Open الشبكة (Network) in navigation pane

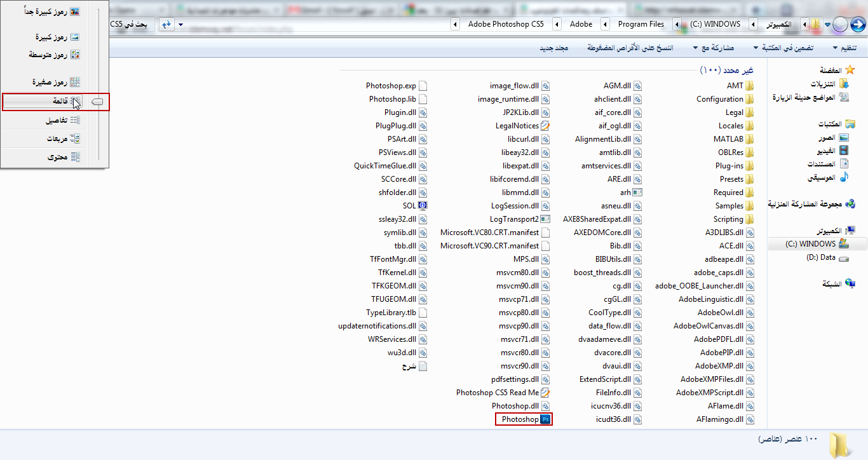[839, 284]
